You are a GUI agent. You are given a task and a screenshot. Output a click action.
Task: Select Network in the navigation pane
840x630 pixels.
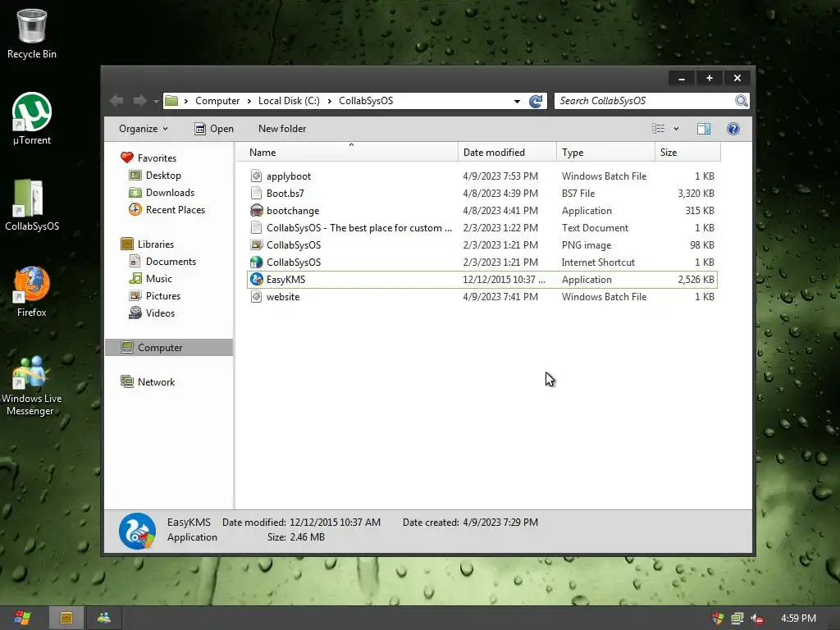pyautogui.click(x=148, y=382)
